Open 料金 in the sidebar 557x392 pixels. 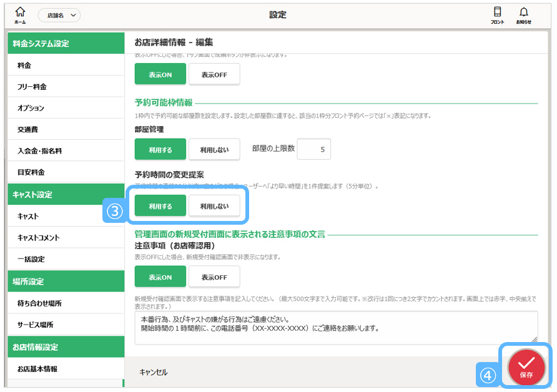[66, 66]
